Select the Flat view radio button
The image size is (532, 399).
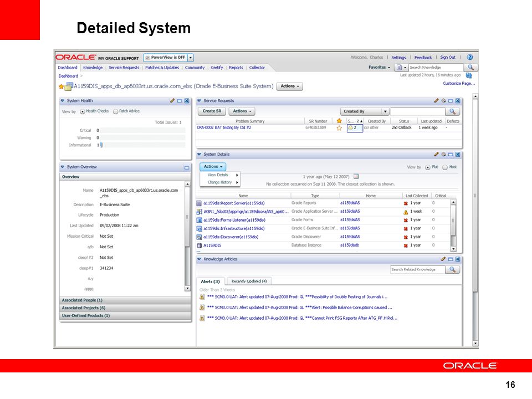[427, 167]
